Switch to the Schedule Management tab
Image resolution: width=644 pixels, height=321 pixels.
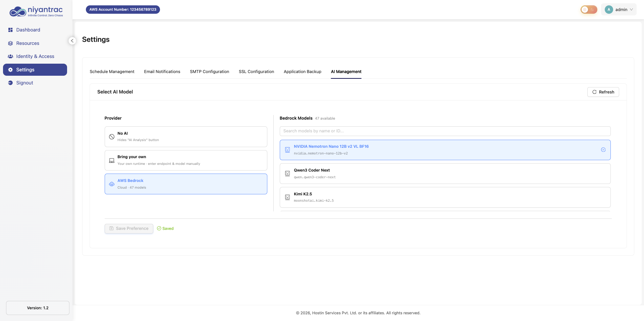(x=112, y=72)
